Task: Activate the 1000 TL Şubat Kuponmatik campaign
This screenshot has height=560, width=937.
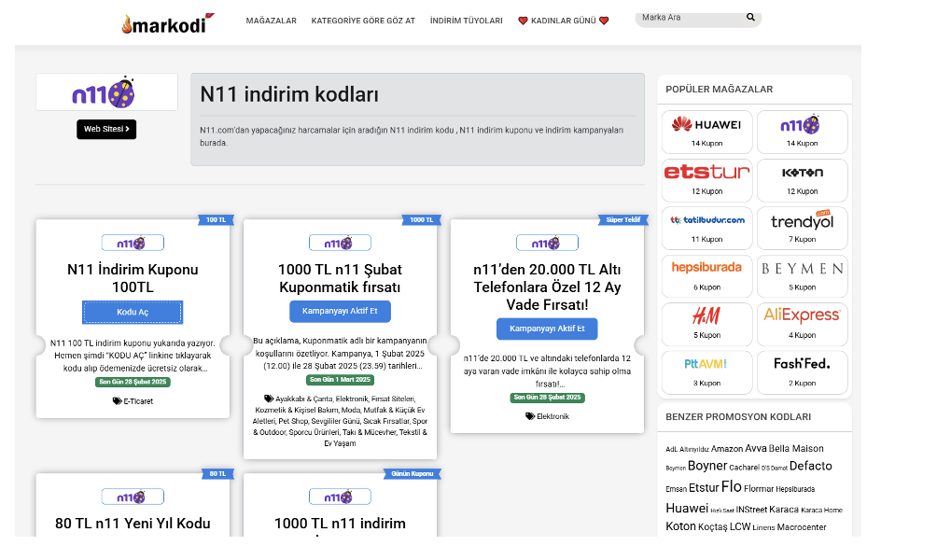Action: [340, 312]
